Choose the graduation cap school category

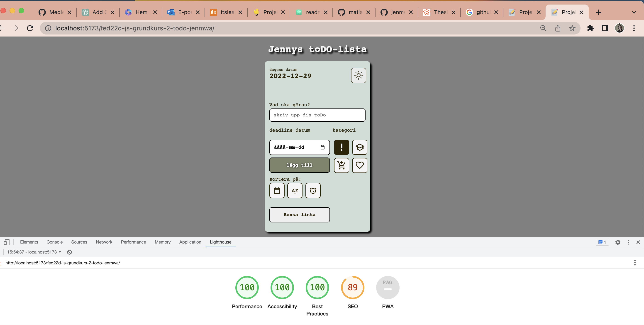(x=359, y=147)
